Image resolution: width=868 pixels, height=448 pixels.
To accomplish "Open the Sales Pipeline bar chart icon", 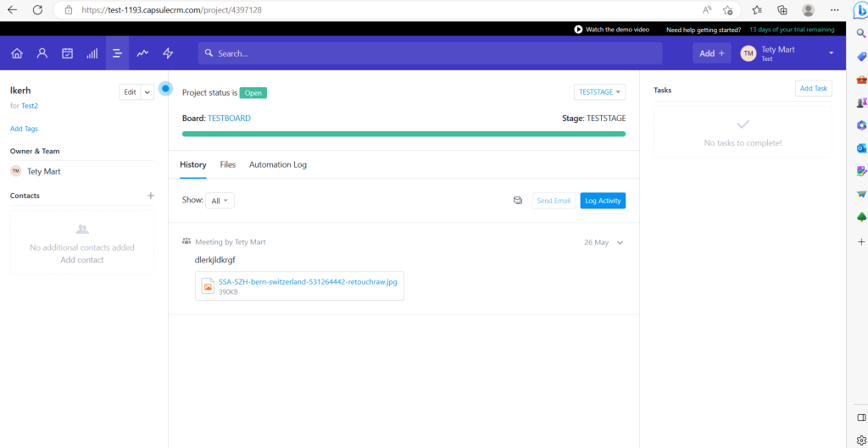I will coord(92,53).
